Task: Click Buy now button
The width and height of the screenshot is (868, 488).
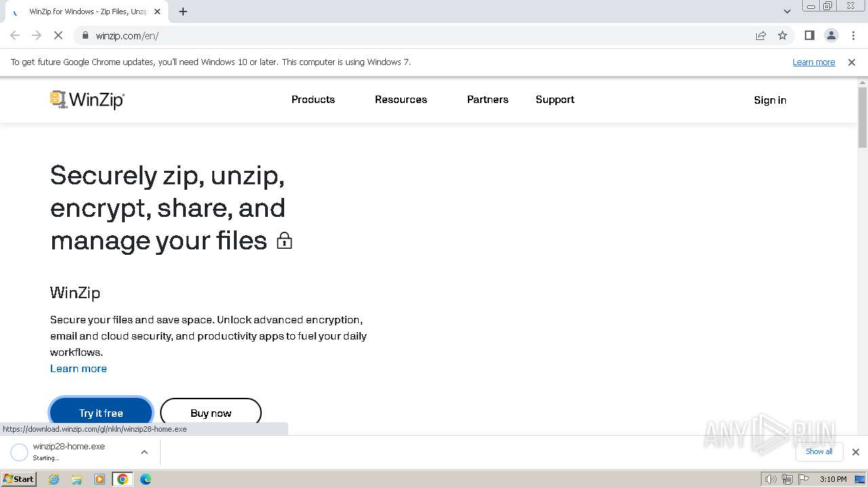Action: click(x=211, y=412)
